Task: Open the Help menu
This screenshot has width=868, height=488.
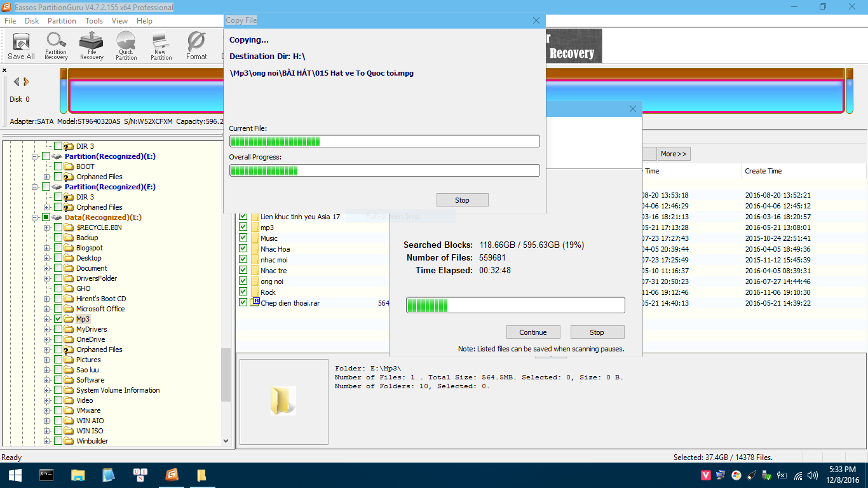Action: point(144,21)
